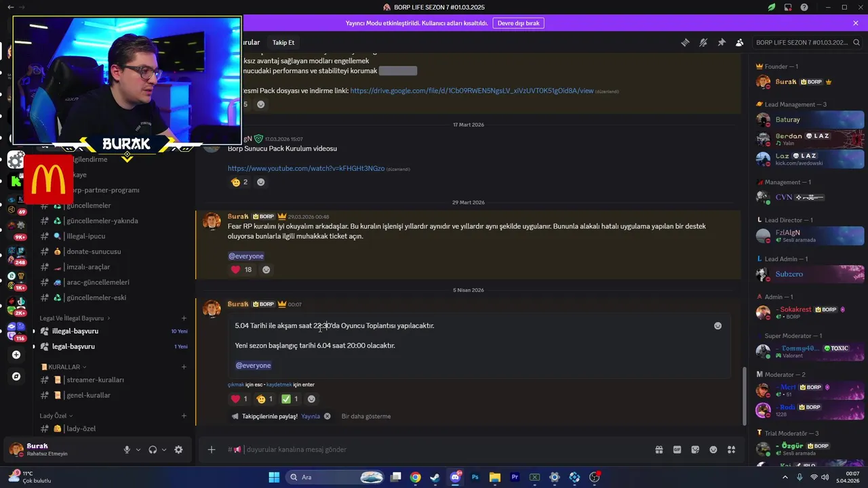Screen dimensions: 868x488
Task: Click the Devre dışı bırak button
Action: (x=518, y=23)
